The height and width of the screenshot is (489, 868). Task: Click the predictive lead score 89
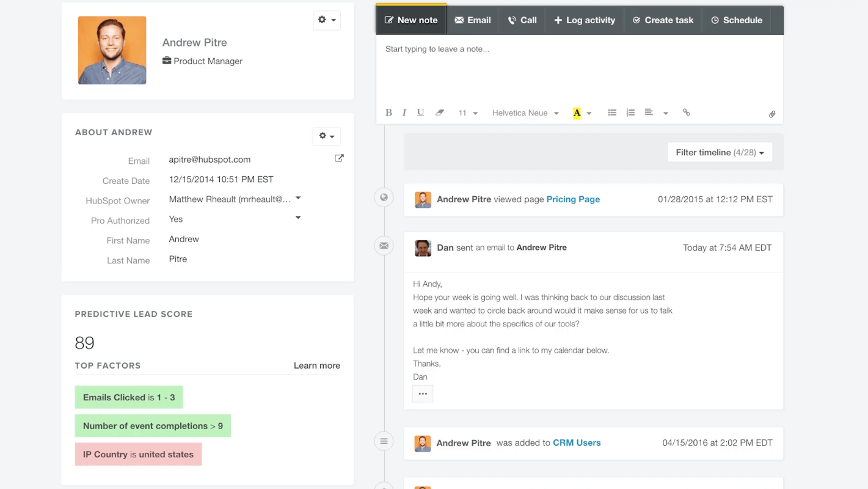[84, 343]
